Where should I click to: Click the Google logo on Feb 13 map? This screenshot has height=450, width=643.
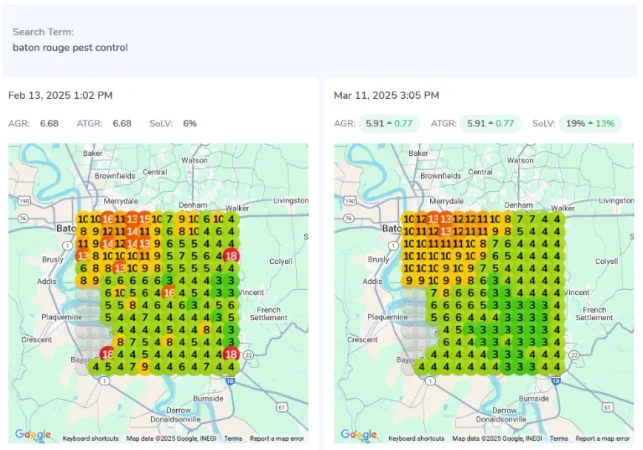[33, 434]
